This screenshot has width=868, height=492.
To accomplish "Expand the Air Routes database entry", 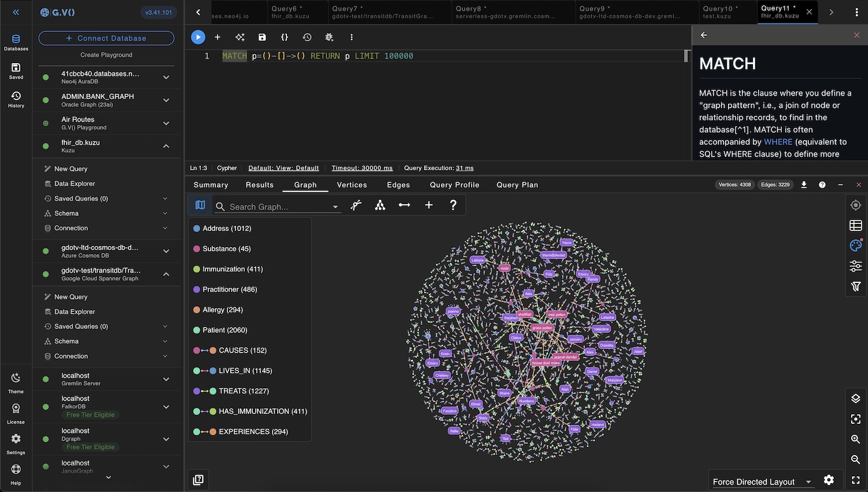I will (166, 123).
